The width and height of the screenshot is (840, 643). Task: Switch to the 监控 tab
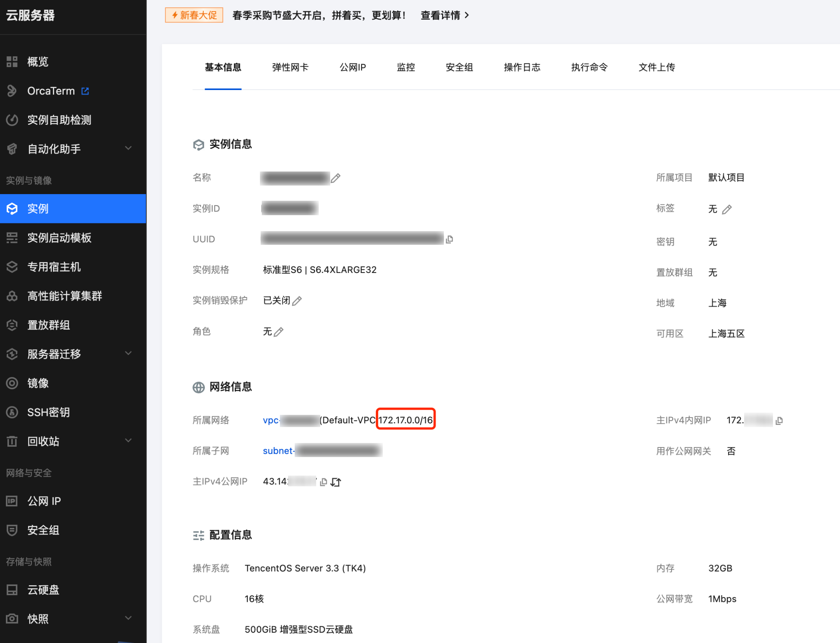[405, 67]
